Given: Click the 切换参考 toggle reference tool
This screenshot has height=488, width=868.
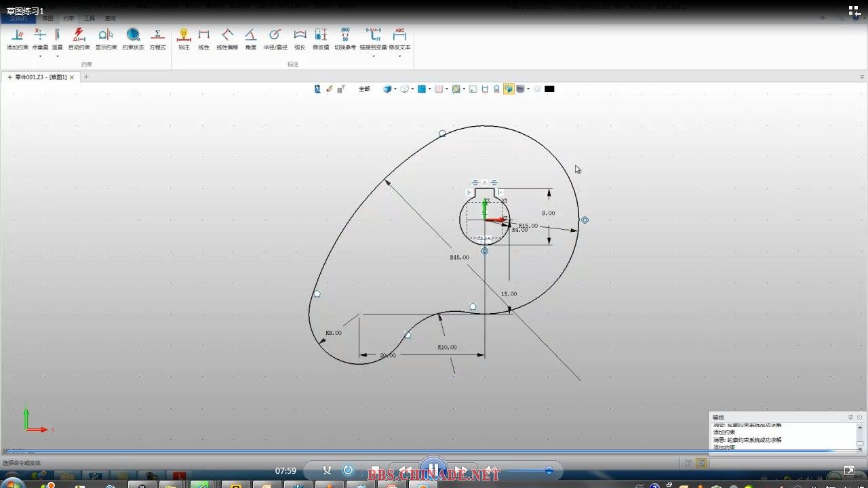Looking at the screenshot, I should [345, 39].
